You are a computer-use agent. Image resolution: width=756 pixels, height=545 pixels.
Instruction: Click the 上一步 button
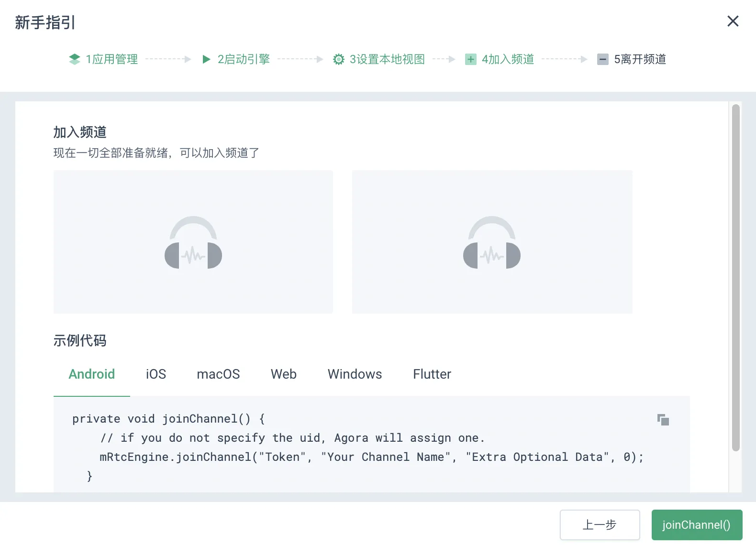click(x=600, y=525)
